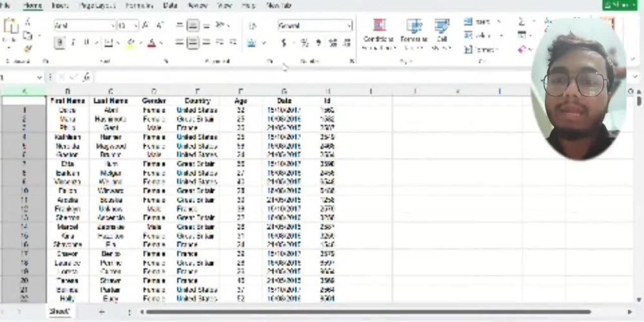Click the Increase Decimal icon
The height and width of the screenshot is (322, 644).
tap(333, 43)
